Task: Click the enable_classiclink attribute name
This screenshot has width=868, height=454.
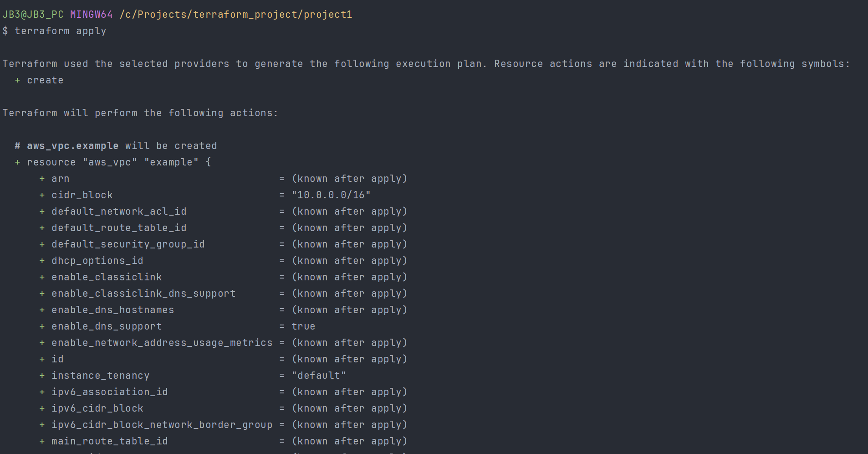Action: pyautogui.click(x=107, y=277)
